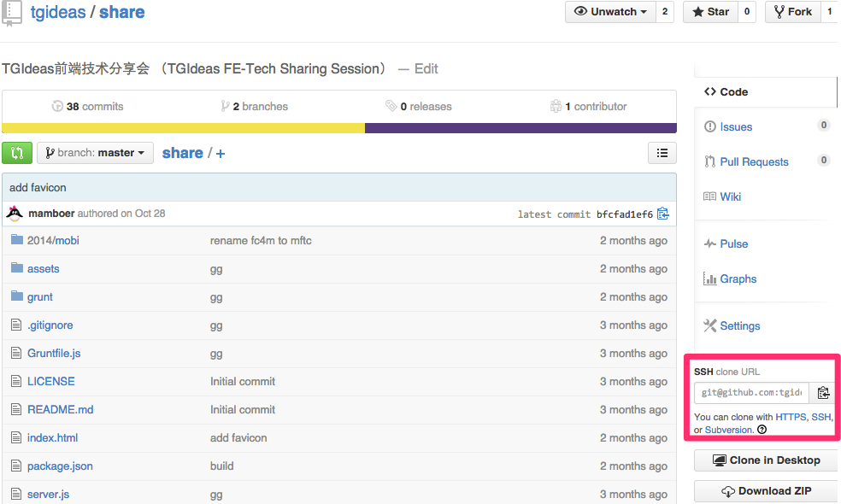Download the repository as ZIP
Viewport: 841px width, 504px height.
[766, 490]
